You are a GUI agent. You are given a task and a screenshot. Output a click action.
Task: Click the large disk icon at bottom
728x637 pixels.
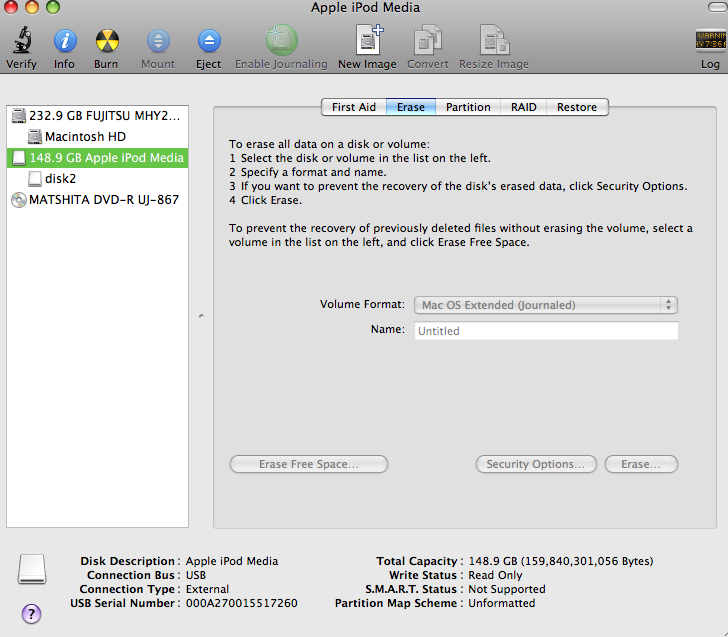tap(32, 569)
